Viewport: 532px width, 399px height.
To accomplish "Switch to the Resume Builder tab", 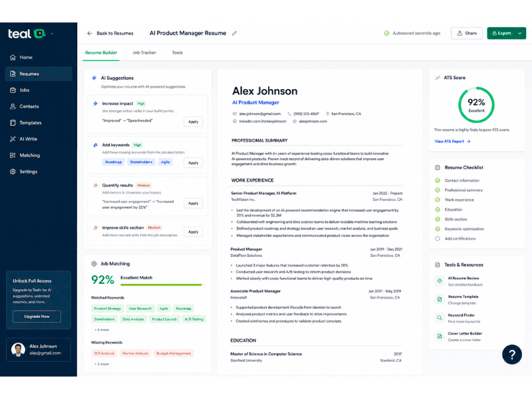I will [101, 53].
